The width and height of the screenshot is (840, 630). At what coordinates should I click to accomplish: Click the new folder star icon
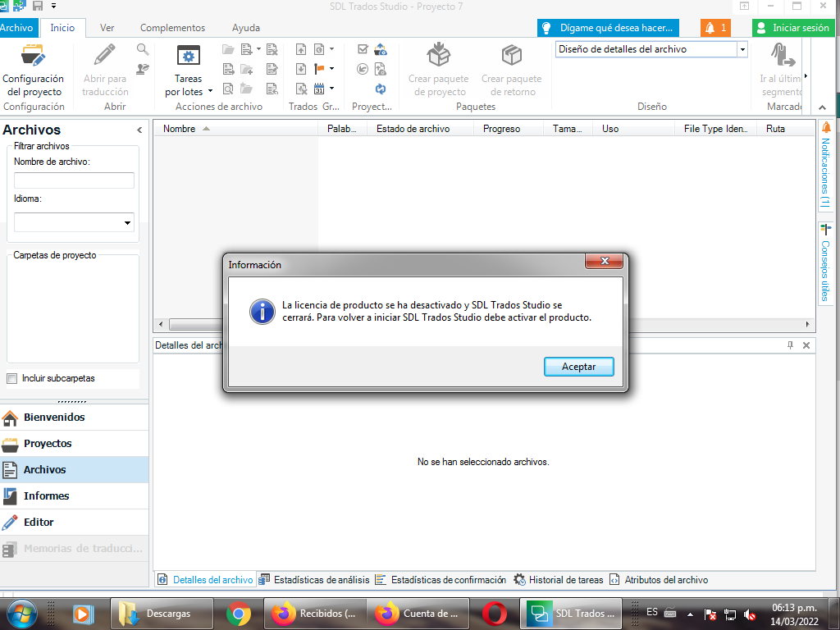tap(246, 89)
